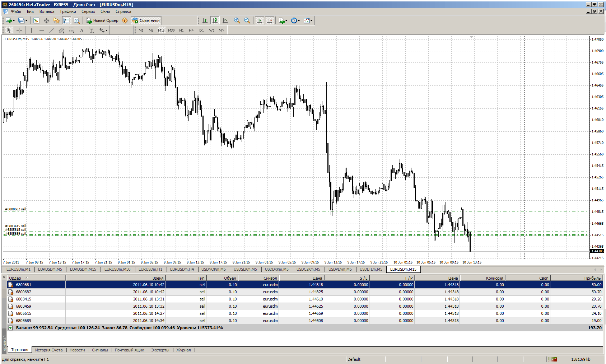Select the Trendline drawing tool
606x364 pixels.
click(51, 30)
